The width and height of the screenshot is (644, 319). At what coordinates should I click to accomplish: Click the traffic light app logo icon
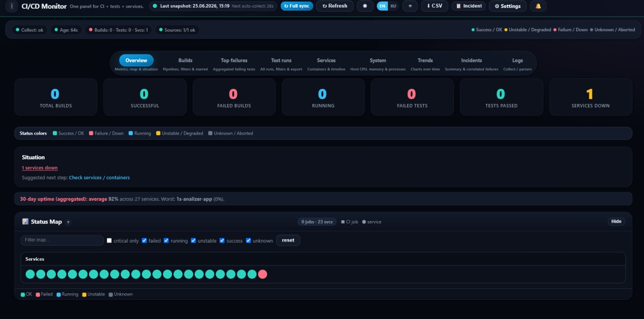point(12,6)
